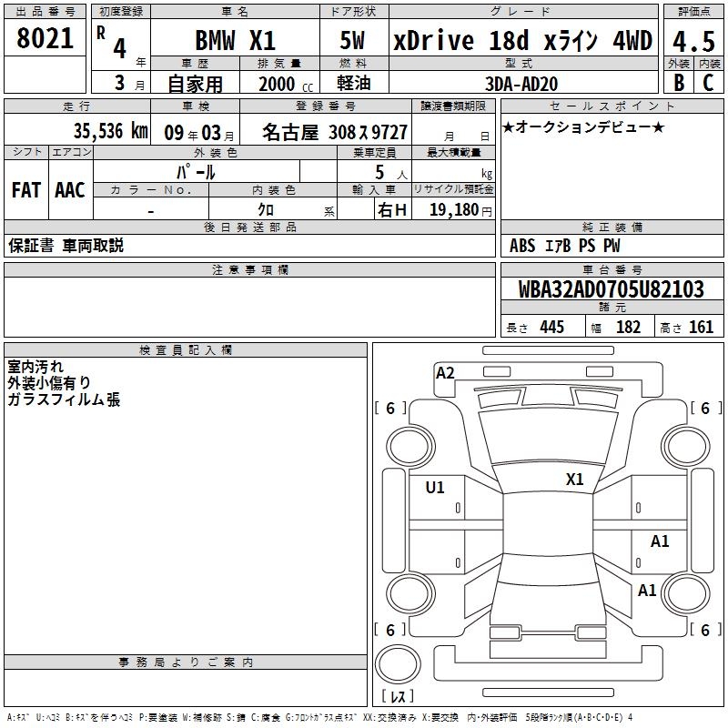Screen dimensions: 728x728
Task: Click the 注意事項欄 header
Action: click(249, 269)
